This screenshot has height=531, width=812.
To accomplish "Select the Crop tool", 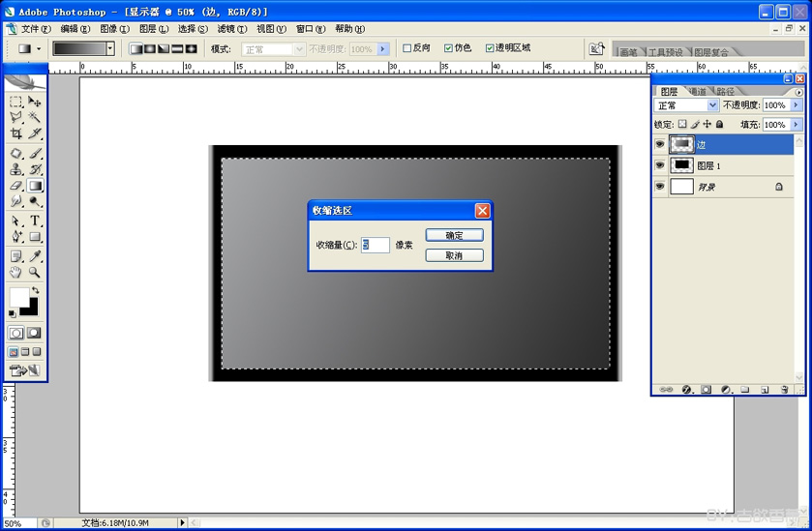I will [16, 133].
